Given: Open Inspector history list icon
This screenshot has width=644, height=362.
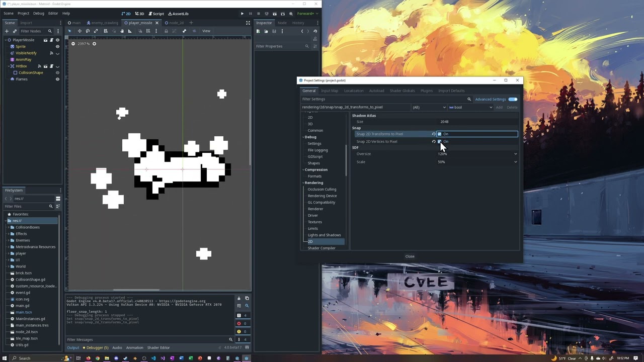Looking at the screenshot, I should tap(315, 31).
